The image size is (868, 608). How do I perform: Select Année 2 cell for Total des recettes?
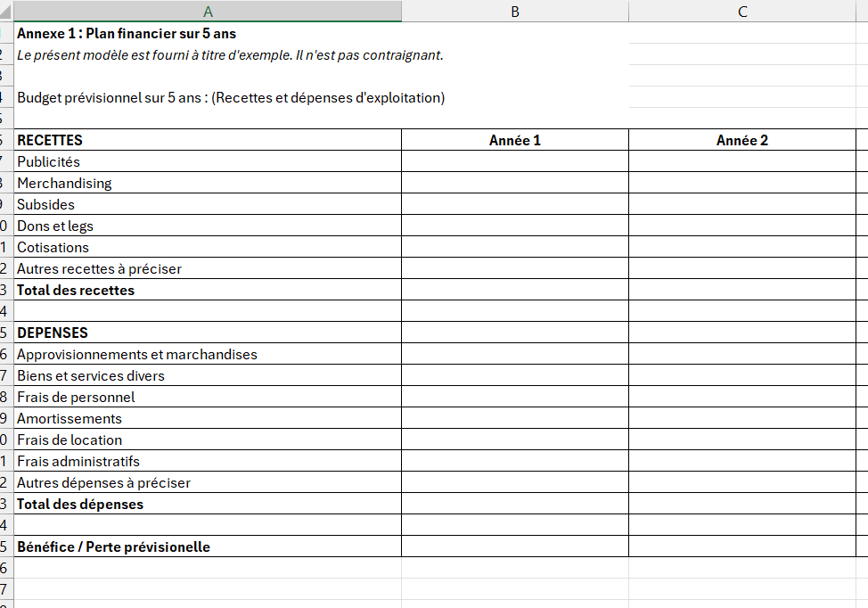(742, 290)
